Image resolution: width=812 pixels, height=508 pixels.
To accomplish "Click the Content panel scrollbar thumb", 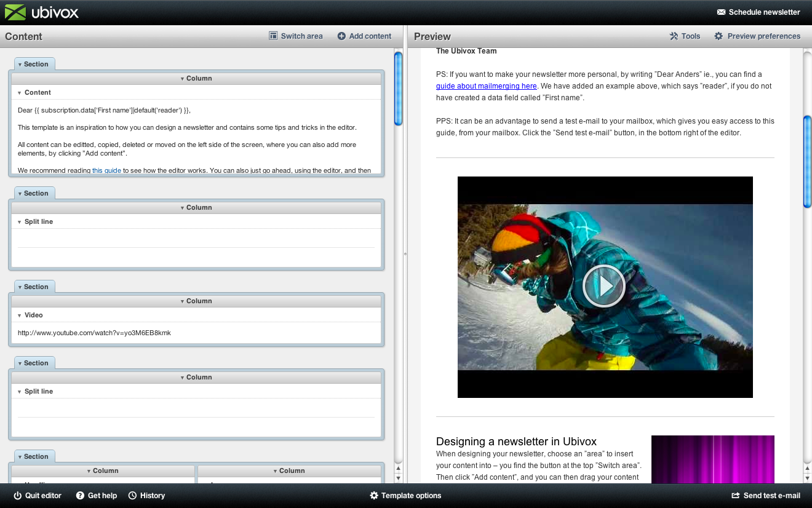I will [398, 89].
